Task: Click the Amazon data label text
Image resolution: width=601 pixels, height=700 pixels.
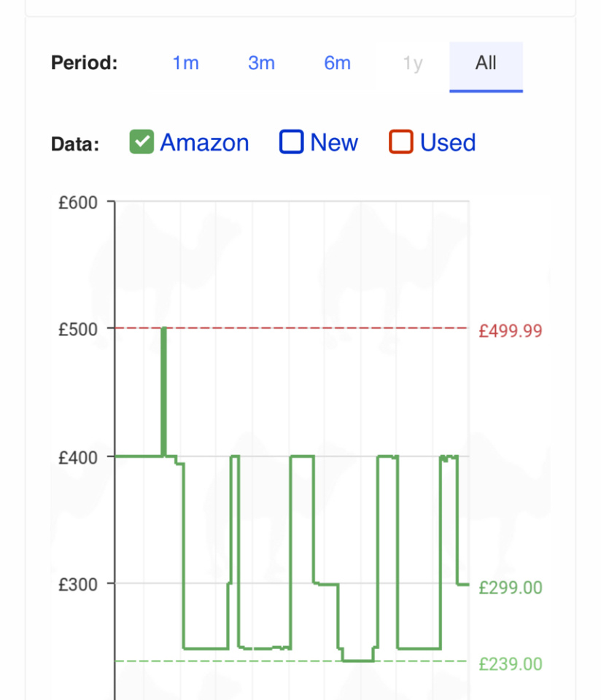Action: coord(204,142)
